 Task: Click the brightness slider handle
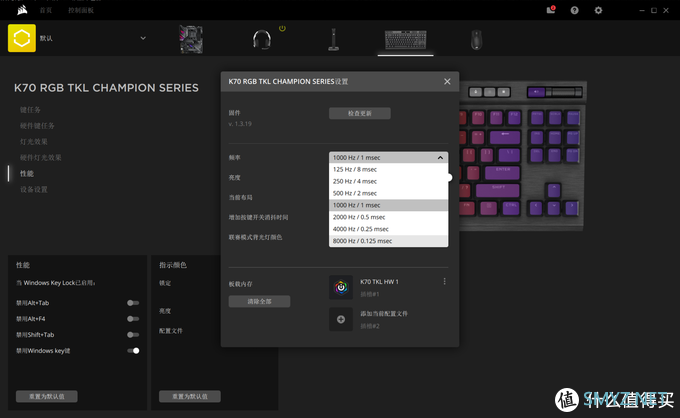(x=449, y=177)
